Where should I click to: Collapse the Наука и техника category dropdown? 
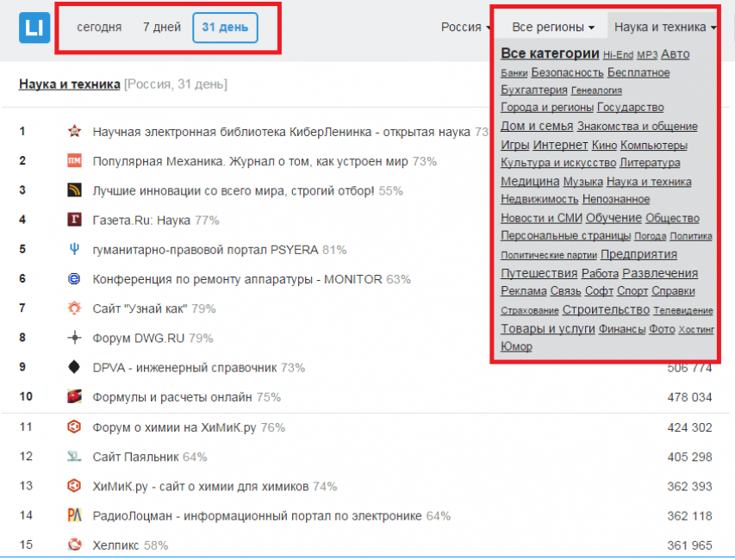tap(664, 28)
